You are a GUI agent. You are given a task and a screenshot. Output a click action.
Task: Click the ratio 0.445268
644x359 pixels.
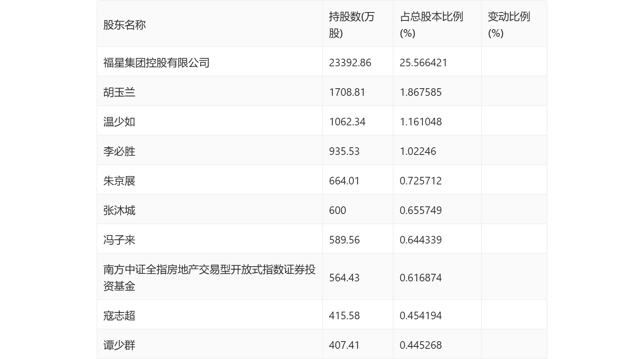click(421, 345)
